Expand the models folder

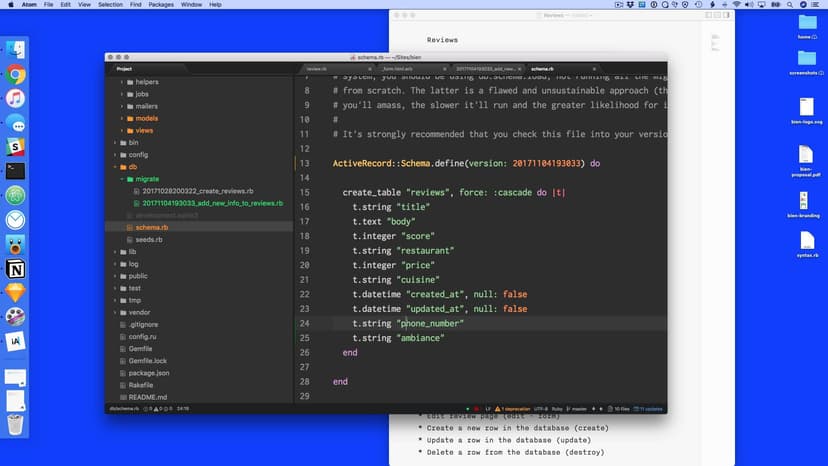[121, 118]
